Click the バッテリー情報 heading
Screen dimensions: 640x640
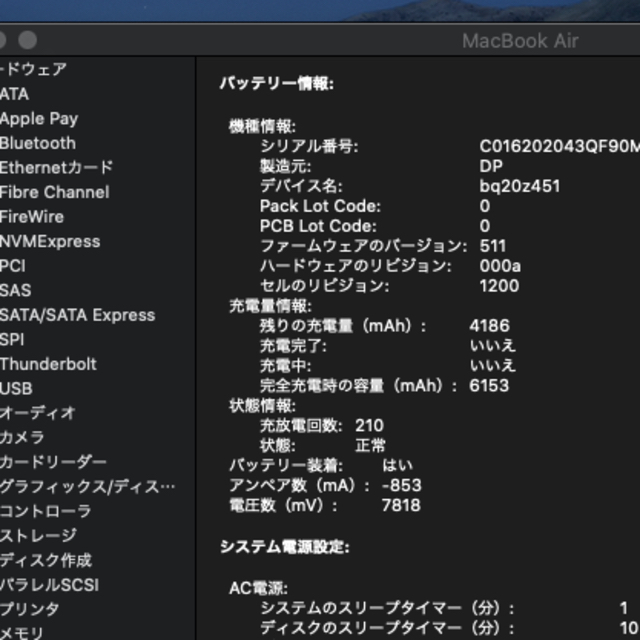click(x=277, y=84)
